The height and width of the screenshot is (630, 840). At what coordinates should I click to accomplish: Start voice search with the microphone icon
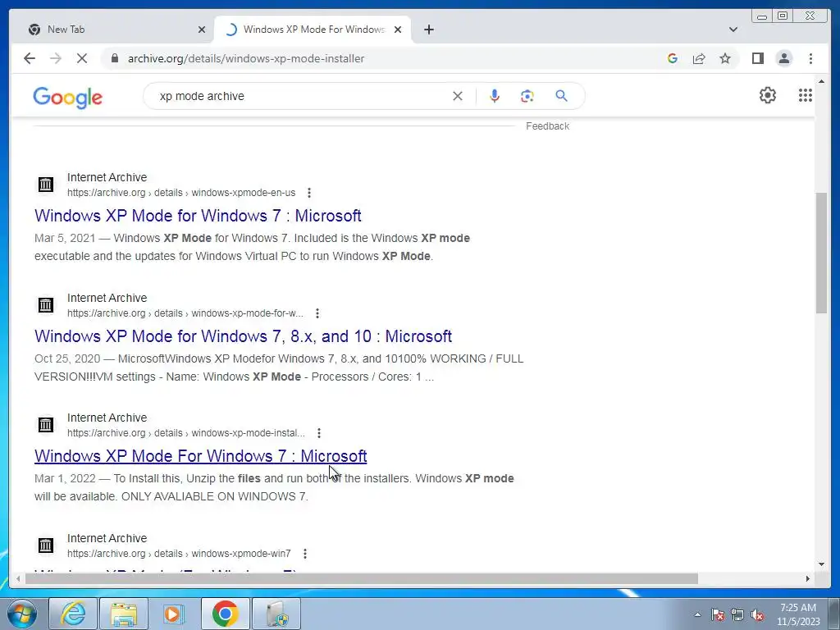(495, 96)
